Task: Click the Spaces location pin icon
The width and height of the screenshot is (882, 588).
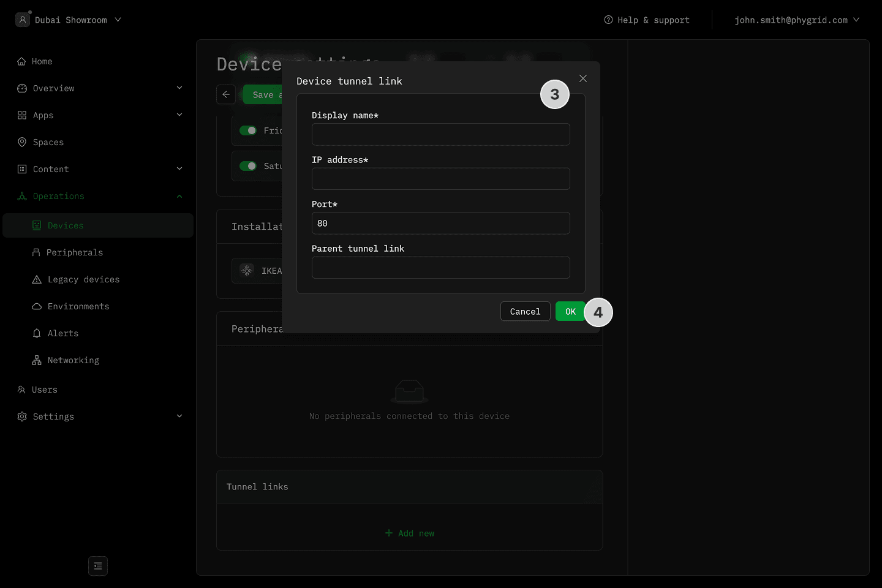Action: click(x=22, y=142)
